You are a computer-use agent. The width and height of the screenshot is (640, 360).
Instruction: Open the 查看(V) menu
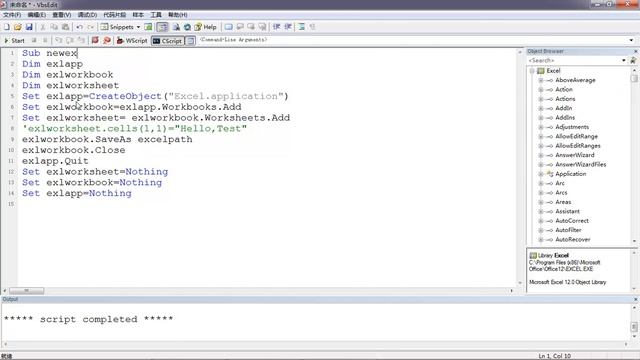point(62,15)
